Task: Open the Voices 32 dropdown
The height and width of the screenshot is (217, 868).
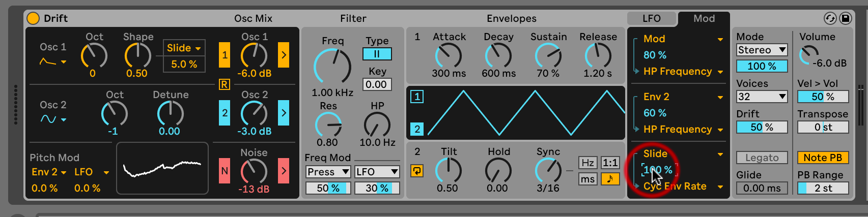Action: pos(762,97)
